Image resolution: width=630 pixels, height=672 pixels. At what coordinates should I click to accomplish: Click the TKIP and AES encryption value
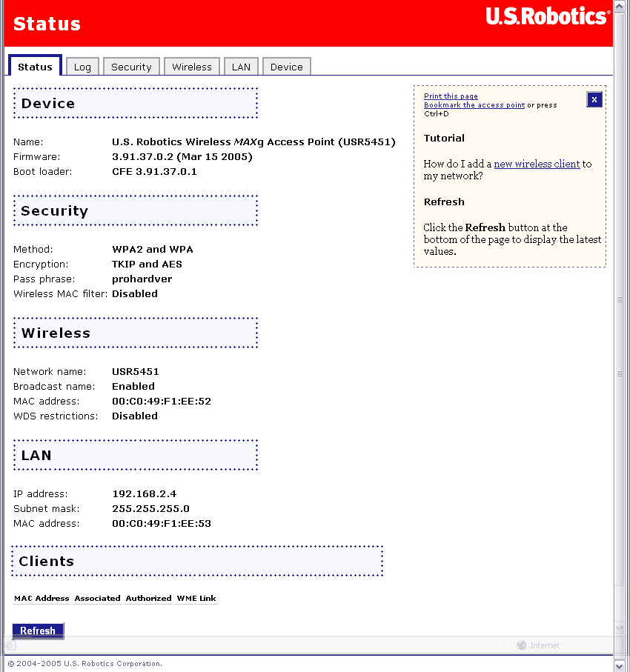point(147,264)
